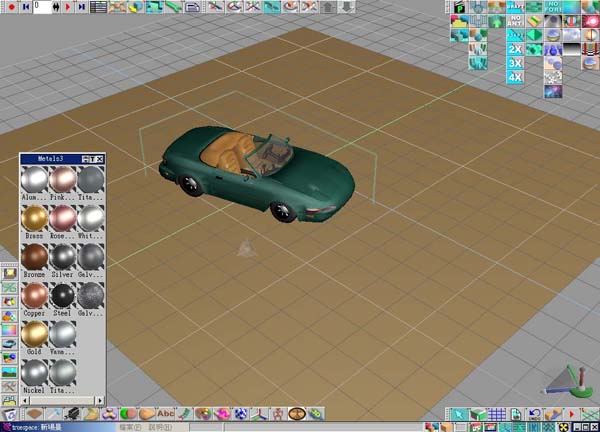This screenshot has height=432, width=600.
Task: Select the 4X antialiasing option
Action: [515, 76]
